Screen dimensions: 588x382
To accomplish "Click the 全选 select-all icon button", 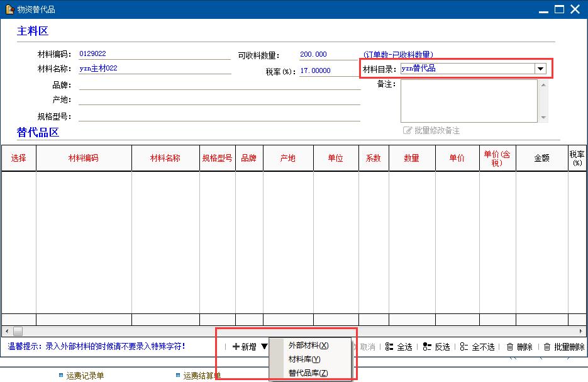I will [x=389, y=347].
